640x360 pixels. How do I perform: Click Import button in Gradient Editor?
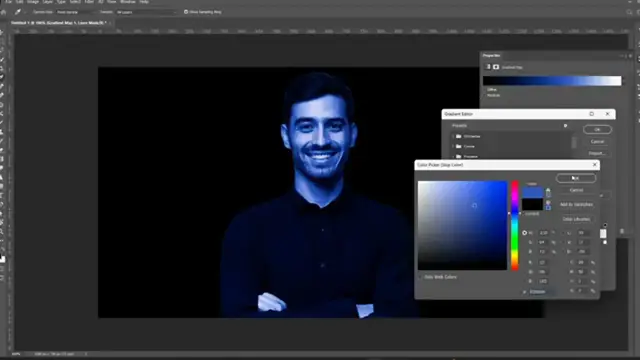coord(597,153)
